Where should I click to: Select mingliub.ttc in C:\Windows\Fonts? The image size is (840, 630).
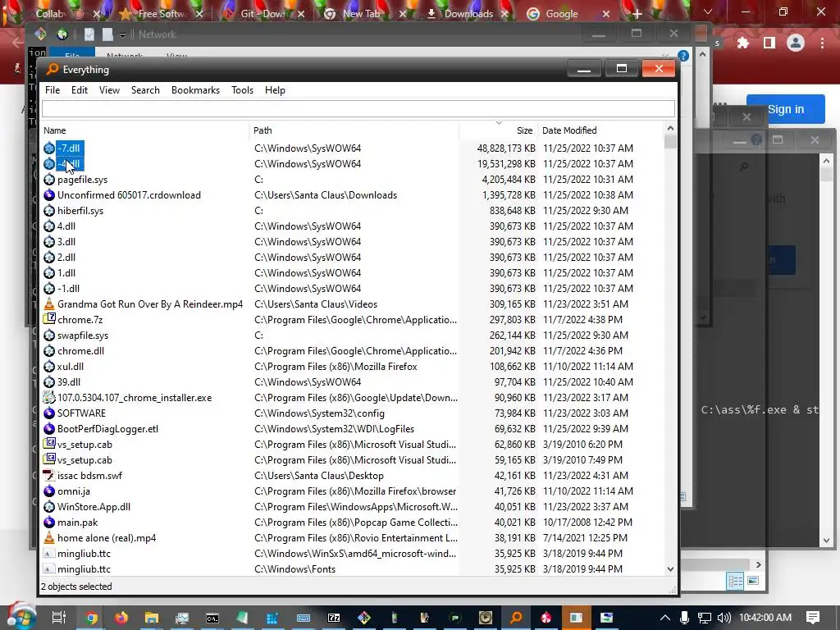352,569
